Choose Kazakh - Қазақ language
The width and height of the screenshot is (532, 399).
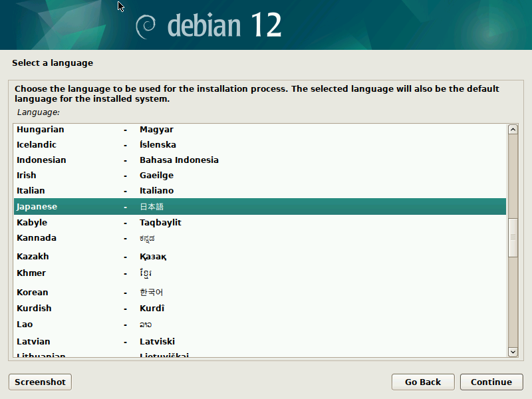click(x=260, y=257)
